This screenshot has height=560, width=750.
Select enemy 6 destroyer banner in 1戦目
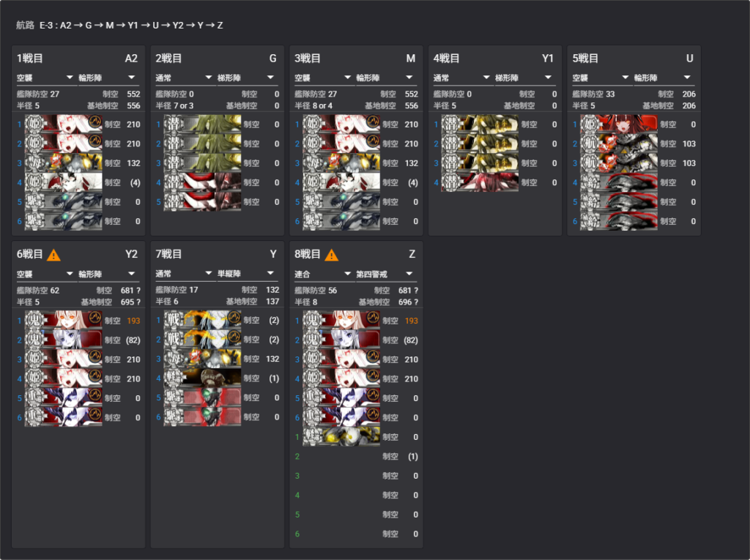(x=64, y=221)
